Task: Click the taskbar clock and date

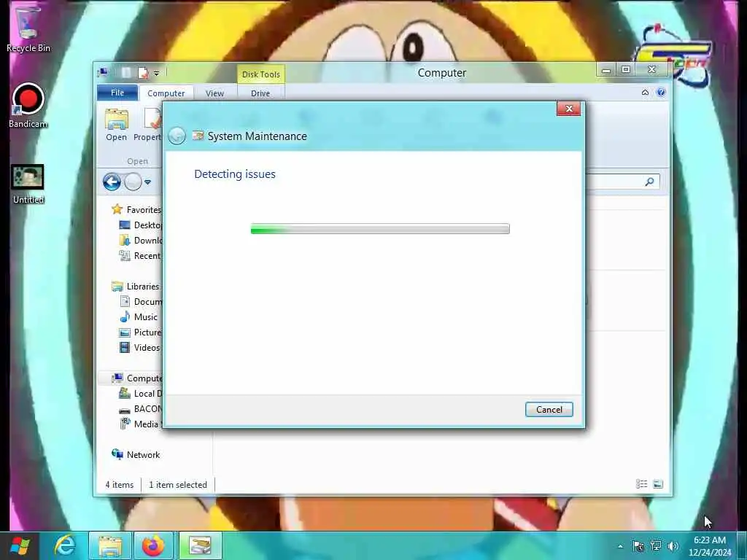Action: pos(709,546)
